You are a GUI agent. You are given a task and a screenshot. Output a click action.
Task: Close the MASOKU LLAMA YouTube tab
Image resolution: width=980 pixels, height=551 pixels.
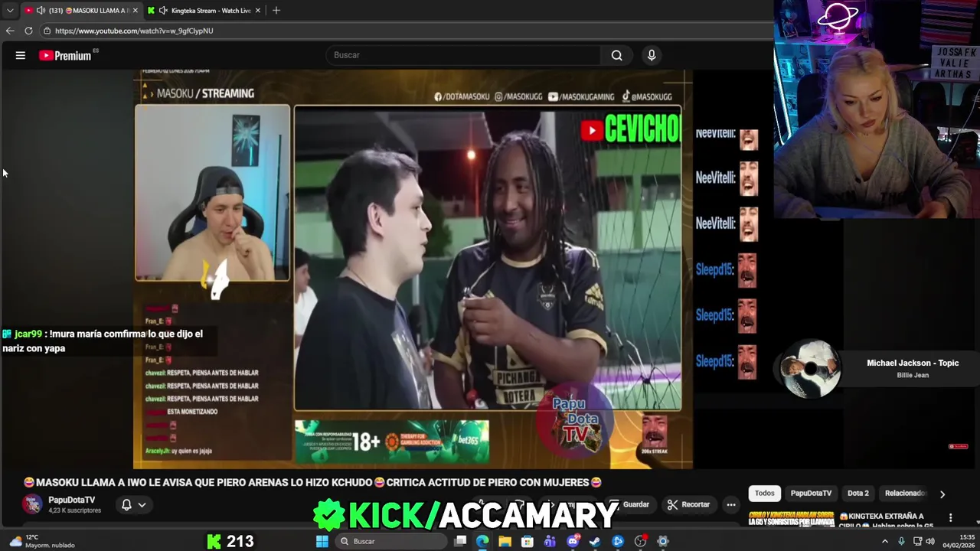[136, 11]
